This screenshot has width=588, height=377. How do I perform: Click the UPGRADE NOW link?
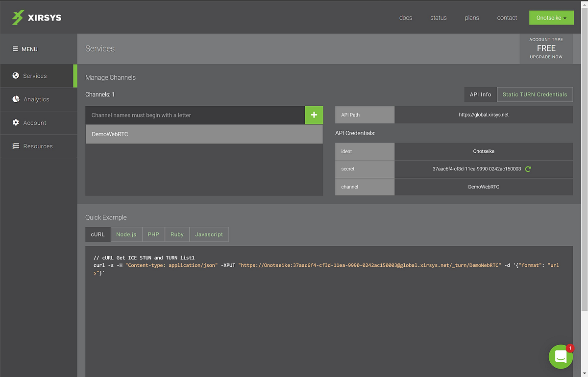point(546,57)
